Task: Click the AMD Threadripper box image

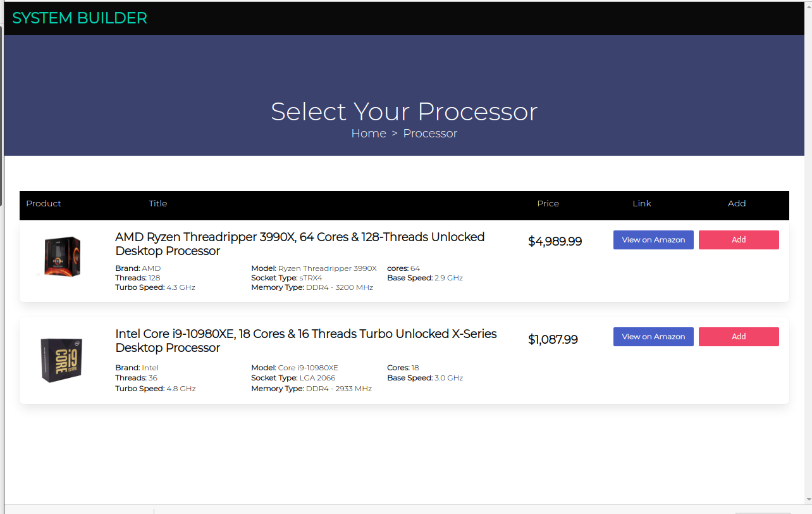Action: pos(61,257)
